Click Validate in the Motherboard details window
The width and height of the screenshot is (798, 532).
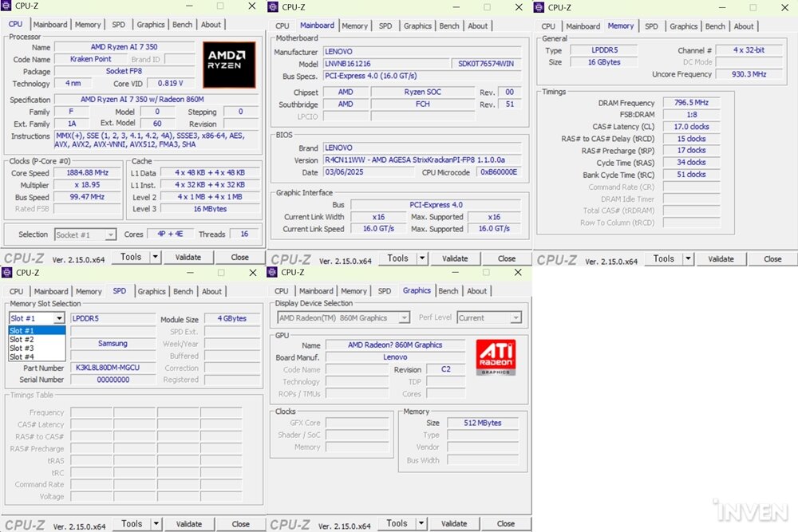click(x=455, y=258)
